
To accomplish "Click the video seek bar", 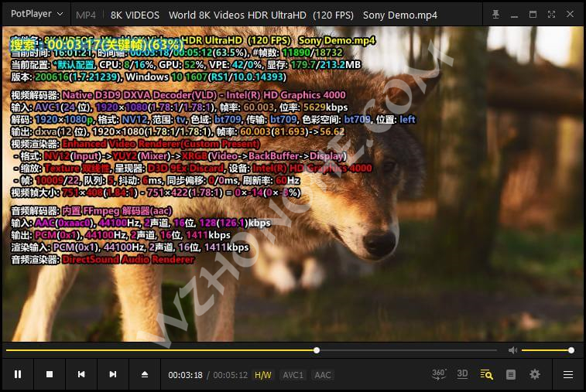I will 232,350.
